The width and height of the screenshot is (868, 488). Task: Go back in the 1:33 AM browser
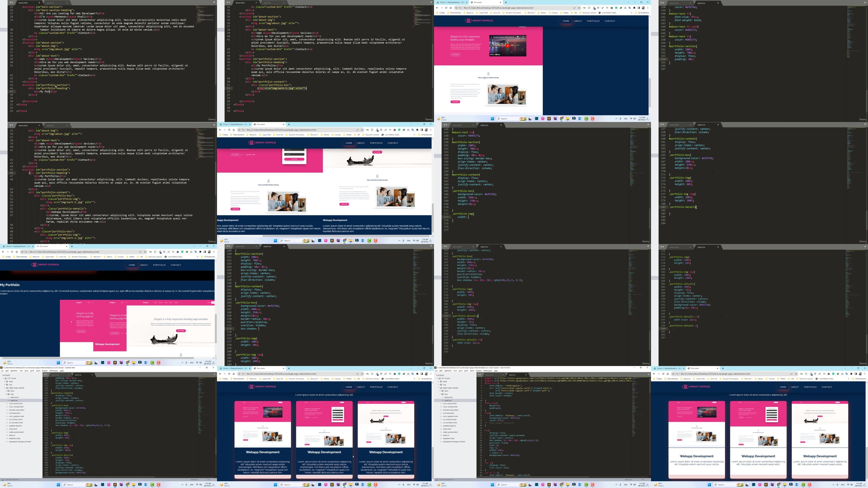pos(437,8)
